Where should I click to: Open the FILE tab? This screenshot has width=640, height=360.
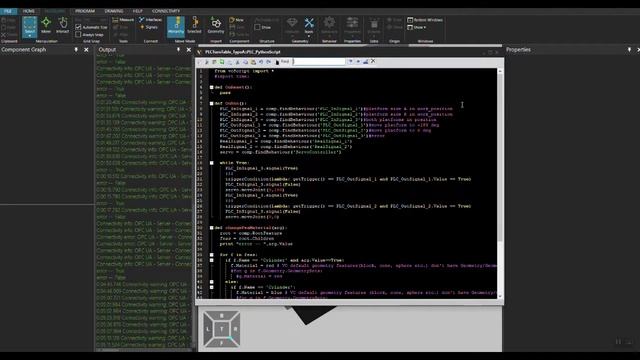[8, 11]
